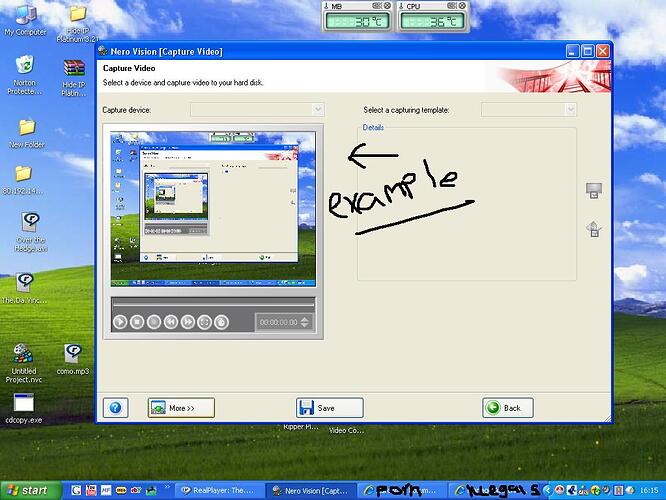Open the Capture device dropdown
Viewport: 666px width, 500px height.
tap(257, 110)
